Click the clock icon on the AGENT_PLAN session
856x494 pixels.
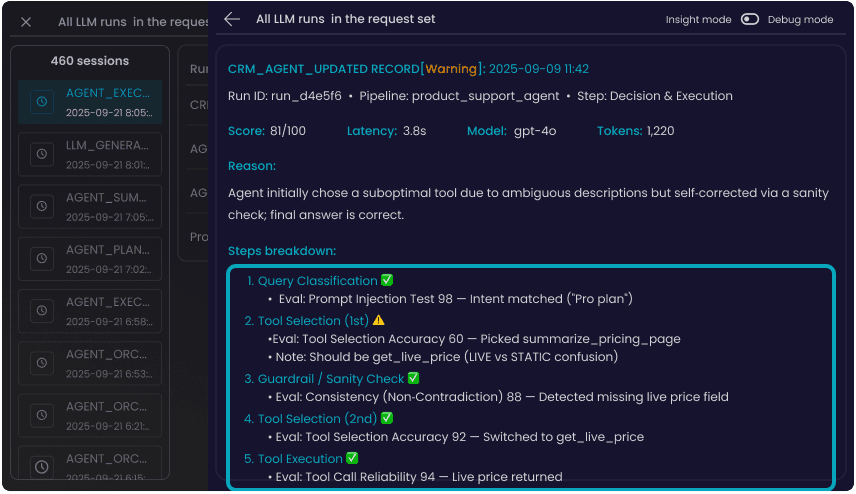[x=41, y=258]
